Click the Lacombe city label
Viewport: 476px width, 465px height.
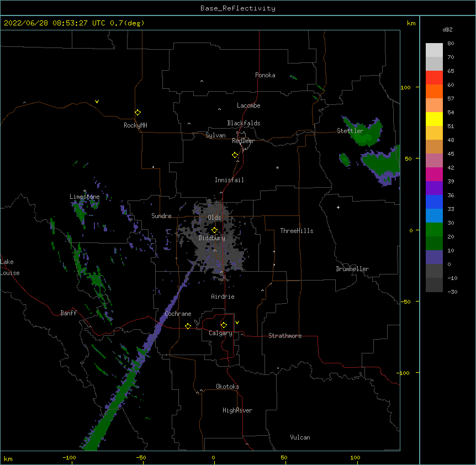[248, 105]
